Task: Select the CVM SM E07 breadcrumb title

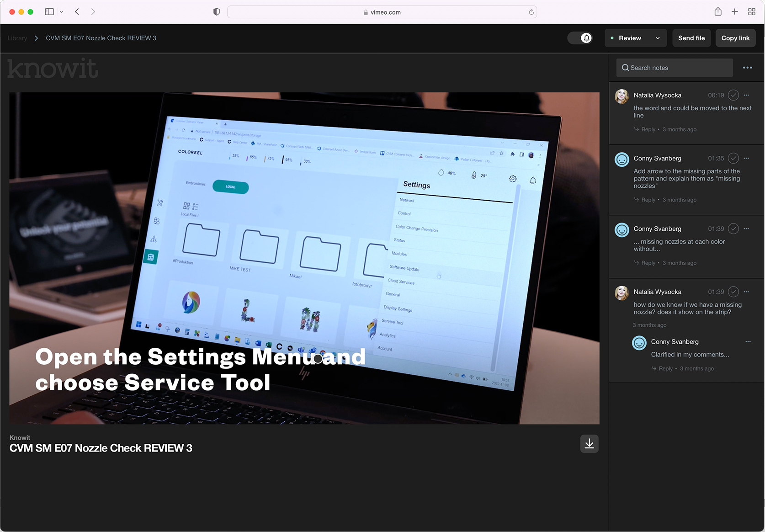Action: (101, 38)
